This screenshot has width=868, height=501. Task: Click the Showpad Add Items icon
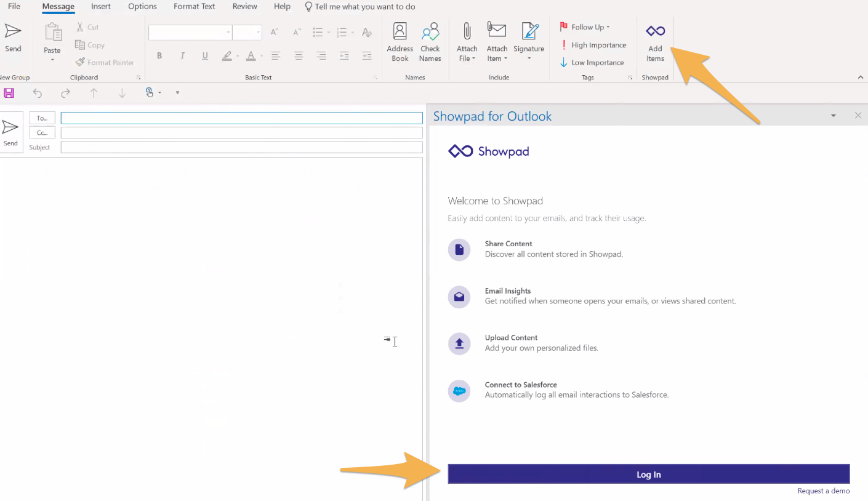(x=655, y=31)
